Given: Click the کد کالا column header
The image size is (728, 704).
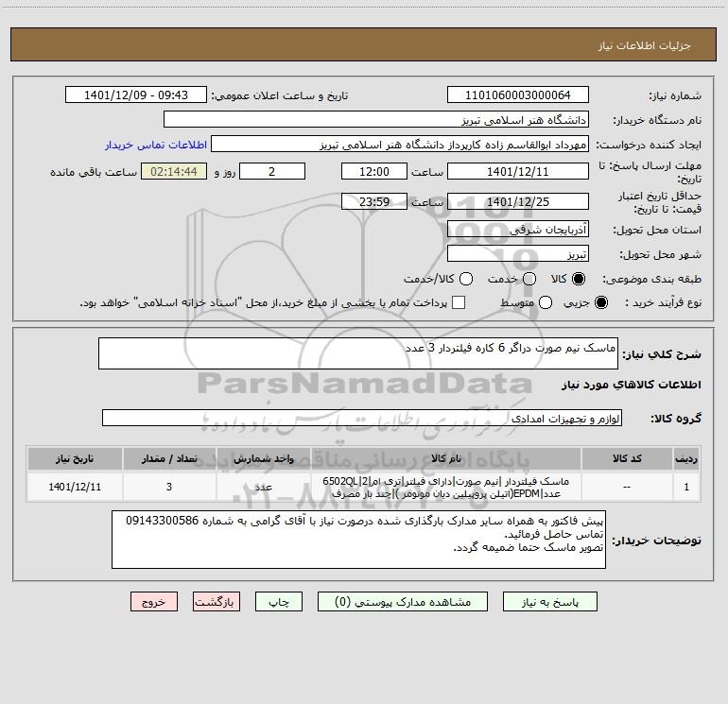Looking at the screenshot, I should pos(627,458).
